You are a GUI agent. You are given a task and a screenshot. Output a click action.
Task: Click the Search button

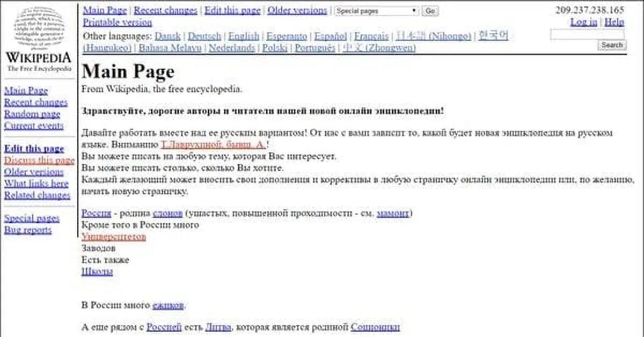pyautogui.click(x=612, y=45)
